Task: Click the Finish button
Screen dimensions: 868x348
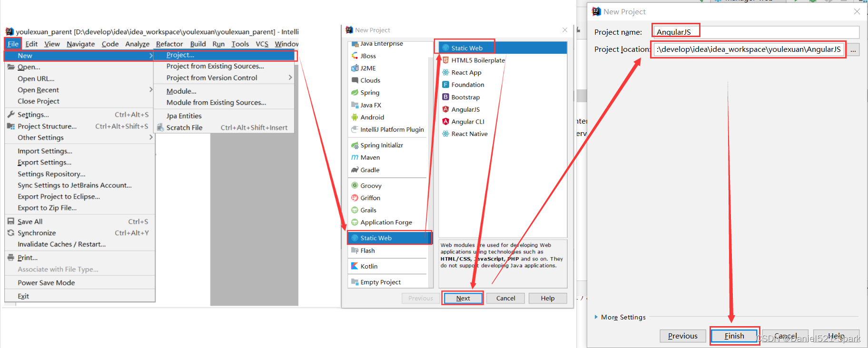Action: [x=734, y=336]
